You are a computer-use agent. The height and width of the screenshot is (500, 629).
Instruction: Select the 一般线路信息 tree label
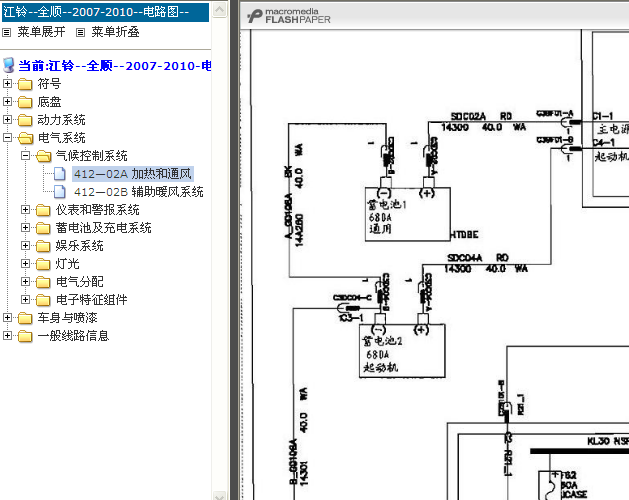point(73,335)
